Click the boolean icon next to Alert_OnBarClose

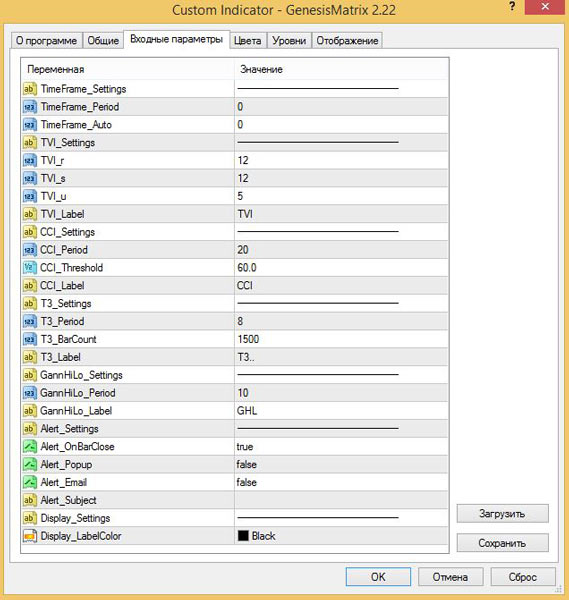pos(29,447)
